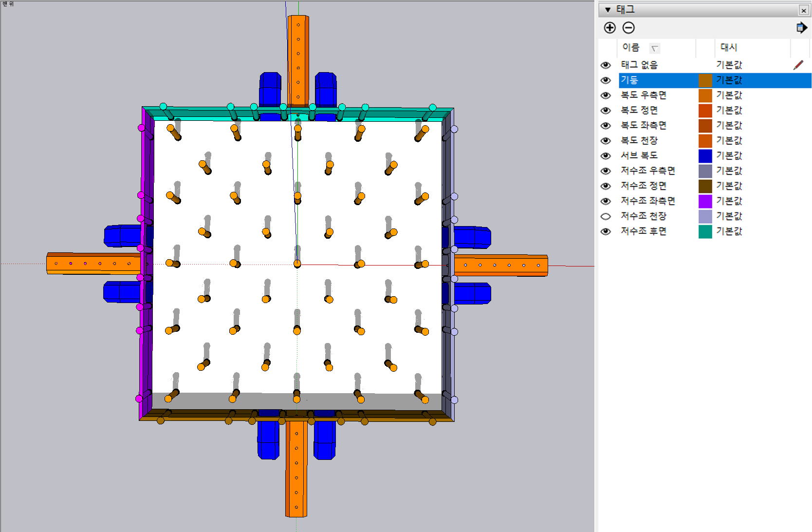Select the 저수조 좌측면 tag name

coord(647,201)
